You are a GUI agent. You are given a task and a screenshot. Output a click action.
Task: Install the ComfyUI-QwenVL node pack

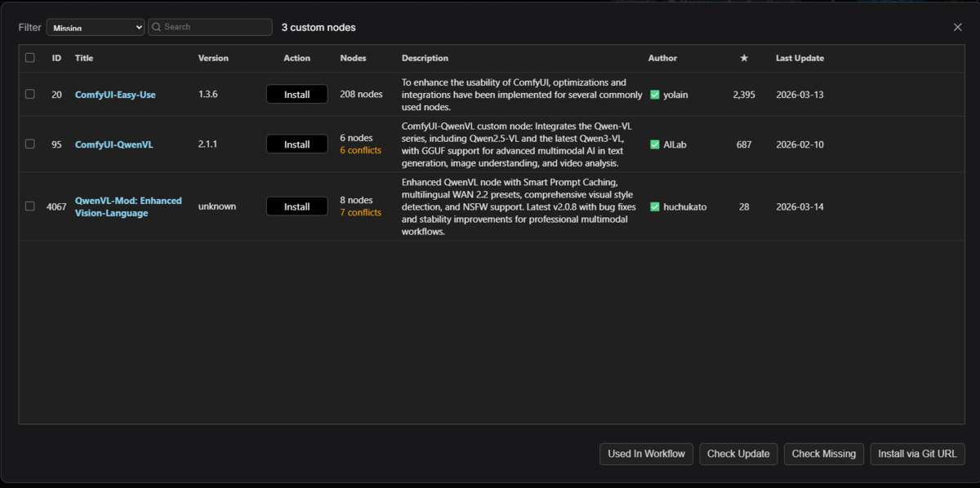tap(296, 144)
